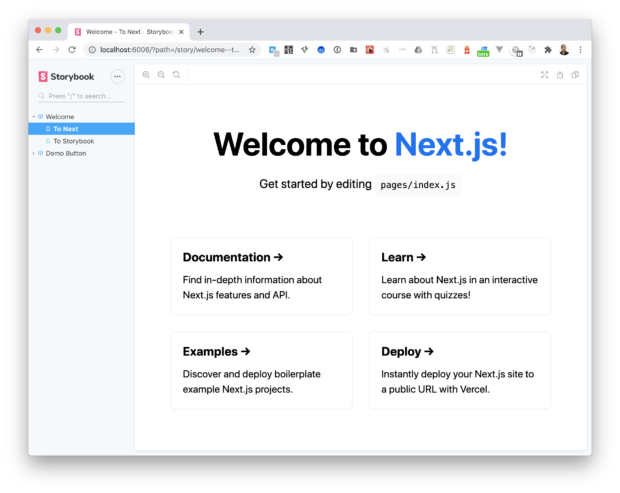Open the sidebar ellipsis menu button
Screen dimensions: 620x493
pos(117,77)
